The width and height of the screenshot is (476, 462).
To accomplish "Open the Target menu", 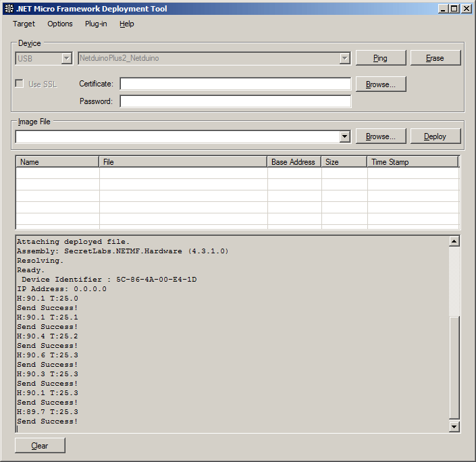I will (x=24, y=24).
